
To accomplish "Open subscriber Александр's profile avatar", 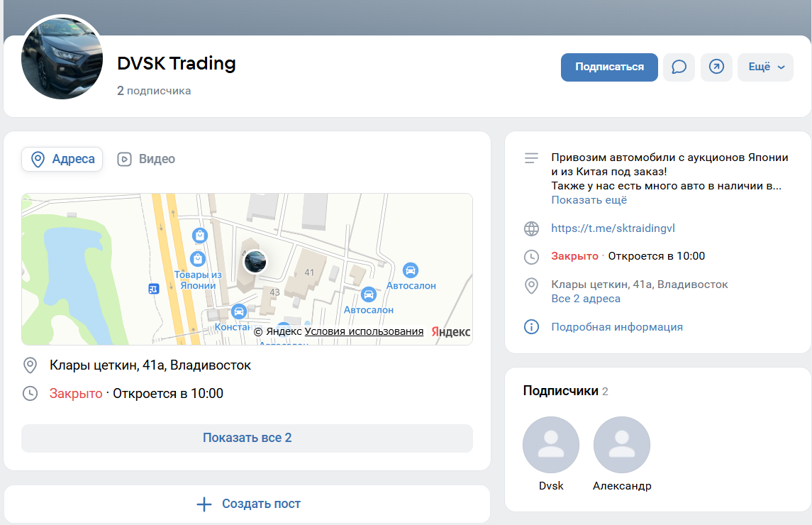I will click(x=622, y=445).
